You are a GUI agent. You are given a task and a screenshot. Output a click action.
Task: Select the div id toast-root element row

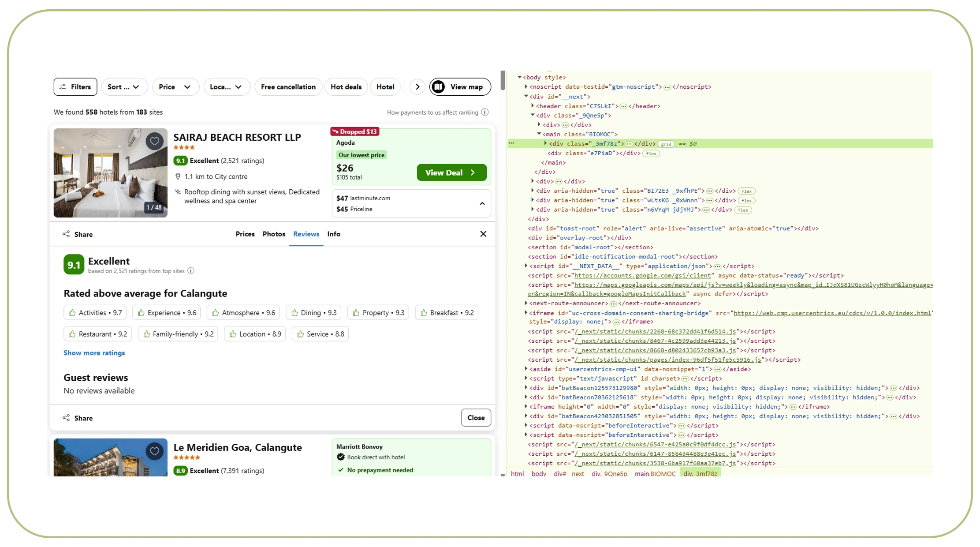tap(673, 229)
